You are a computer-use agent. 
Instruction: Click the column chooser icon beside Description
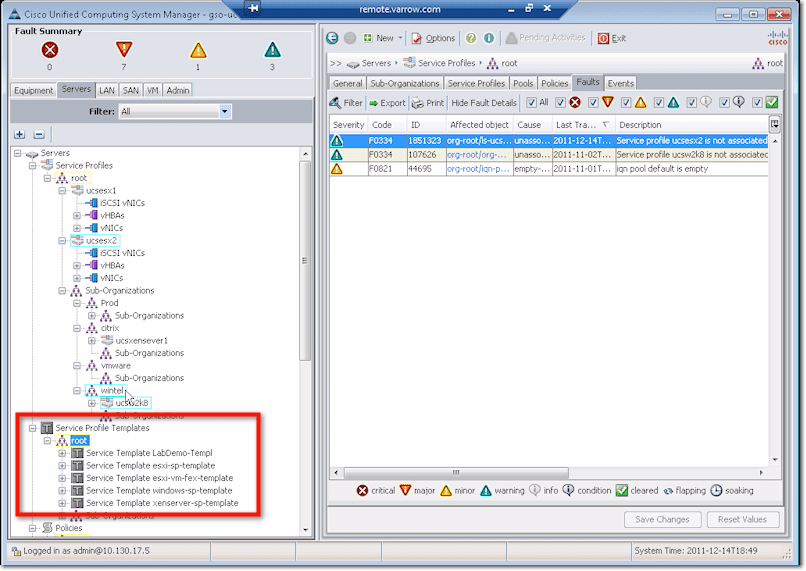775,124
